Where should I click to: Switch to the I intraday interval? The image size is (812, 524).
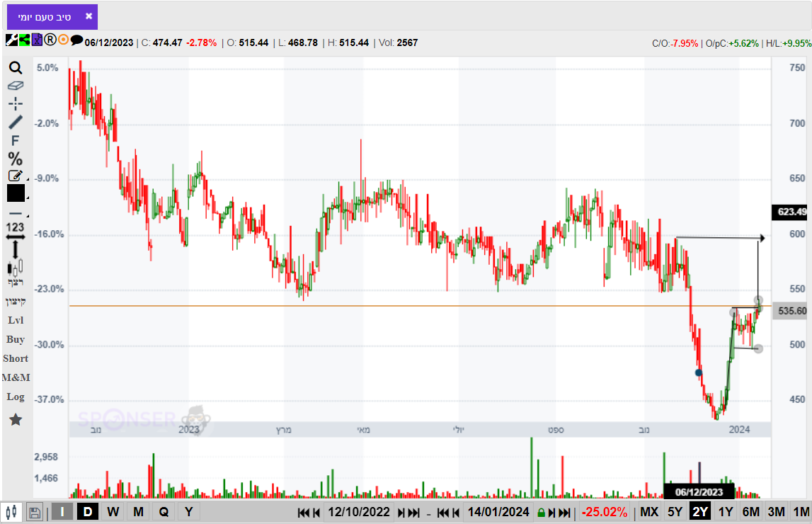point(62,512)
